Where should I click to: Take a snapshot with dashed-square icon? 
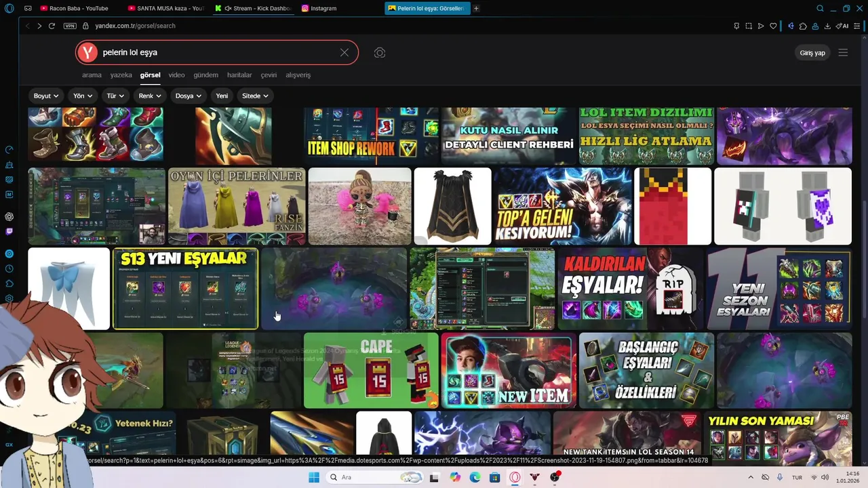[x=749, y=26]
